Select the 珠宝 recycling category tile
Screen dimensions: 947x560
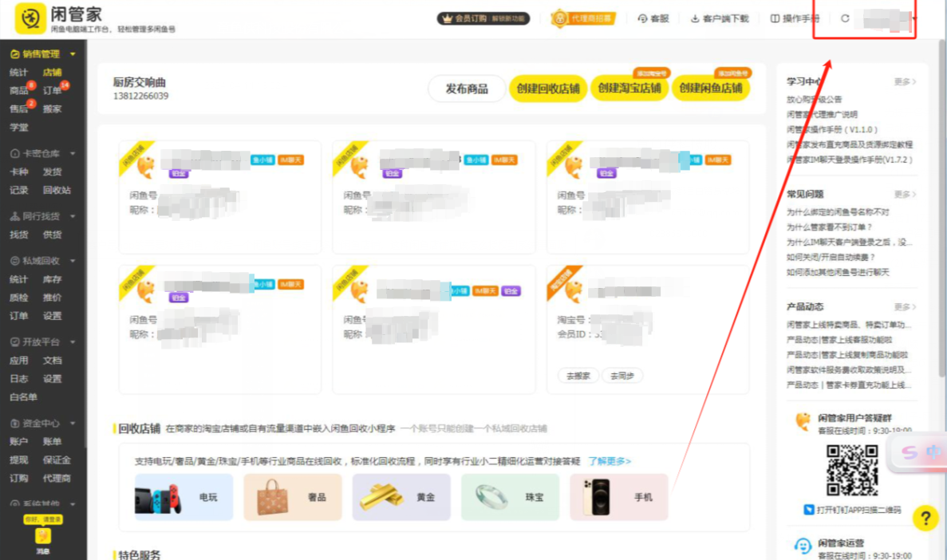pos(510,497)
